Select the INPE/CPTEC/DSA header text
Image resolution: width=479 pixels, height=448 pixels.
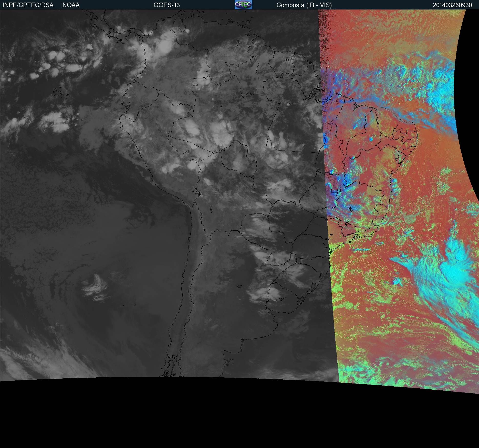point(28,5)
